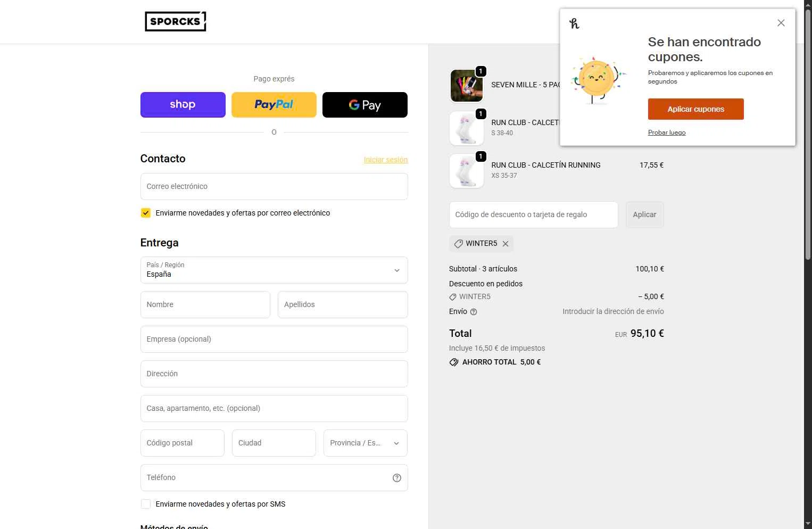Open the shipping info help icon
Viewport: 812px width, 529px height.
(474, 312)
